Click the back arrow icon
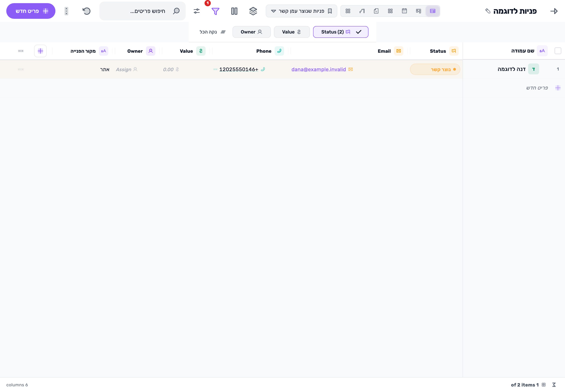This screenshot has height=392, width=565. pos(554,11)
